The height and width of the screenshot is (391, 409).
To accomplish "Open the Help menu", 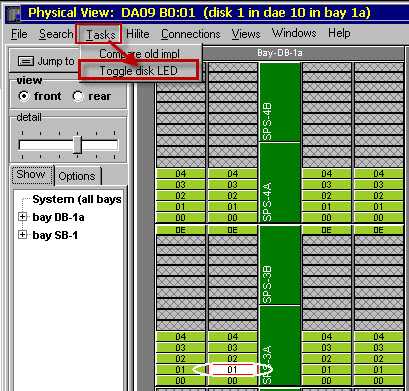I will point(339,33).
